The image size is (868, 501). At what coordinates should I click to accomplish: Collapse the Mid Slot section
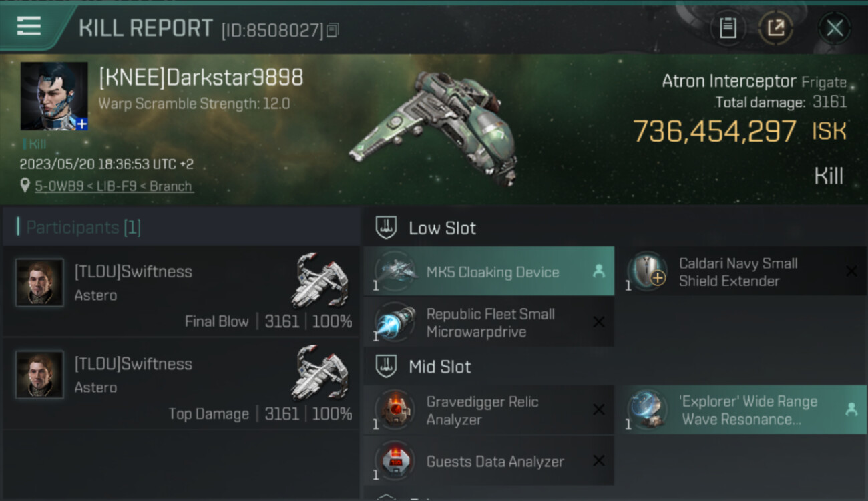tap(387, 367)
